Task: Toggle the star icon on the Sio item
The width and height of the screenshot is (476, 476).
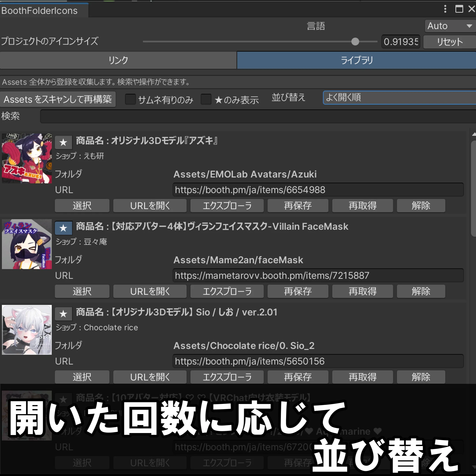Action: [63, 313]
